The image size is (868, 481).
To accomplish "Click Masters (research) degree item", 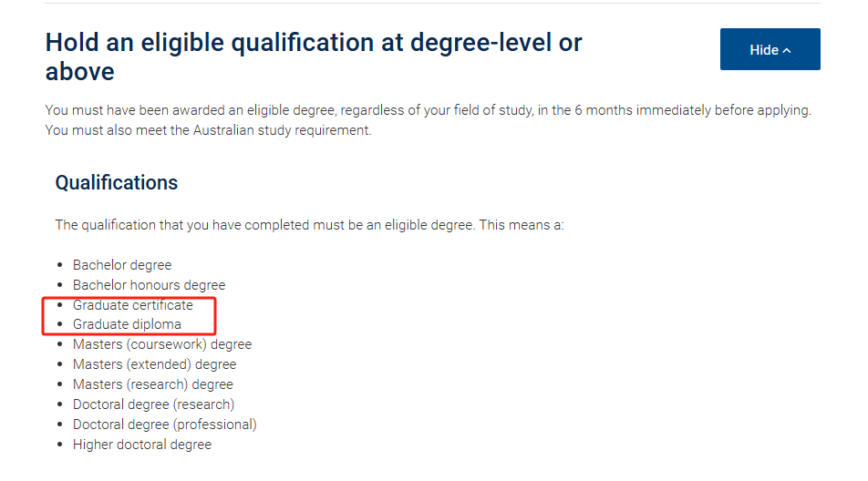I will pyautogui.click(x=153, y=384).
